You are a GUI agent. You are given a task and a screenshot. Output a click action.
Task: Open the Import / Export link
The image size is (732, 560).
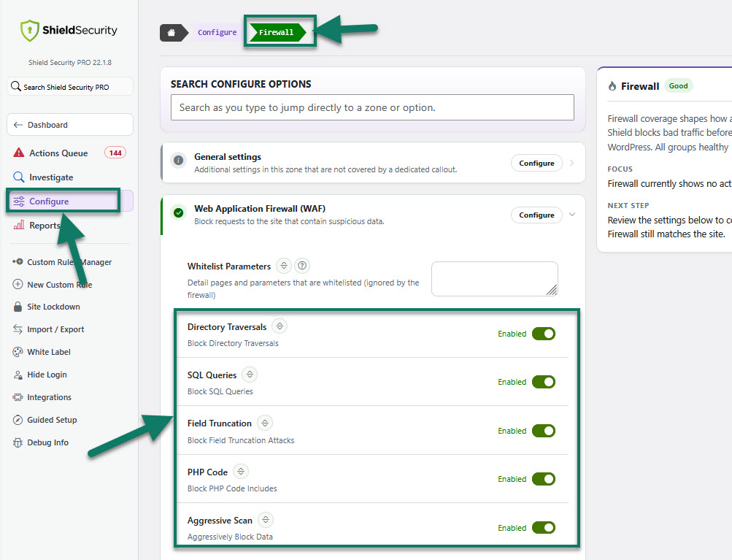coord(55,329)
